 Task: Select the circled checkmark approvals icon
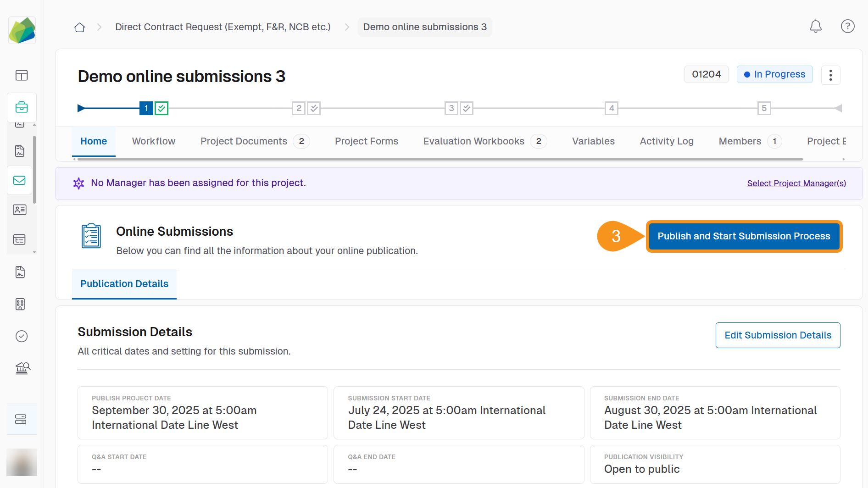22,336
